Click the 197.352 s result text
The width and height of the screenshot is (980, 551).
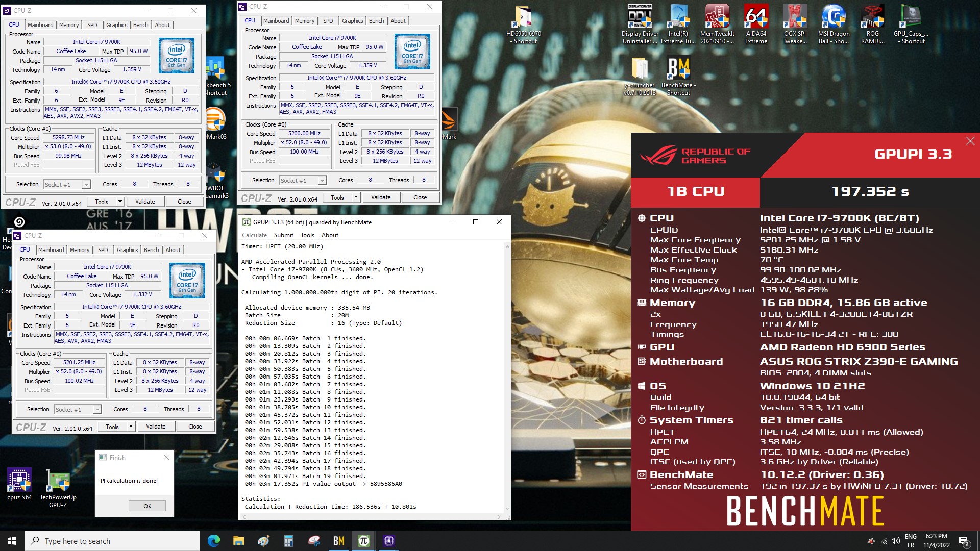870,192
